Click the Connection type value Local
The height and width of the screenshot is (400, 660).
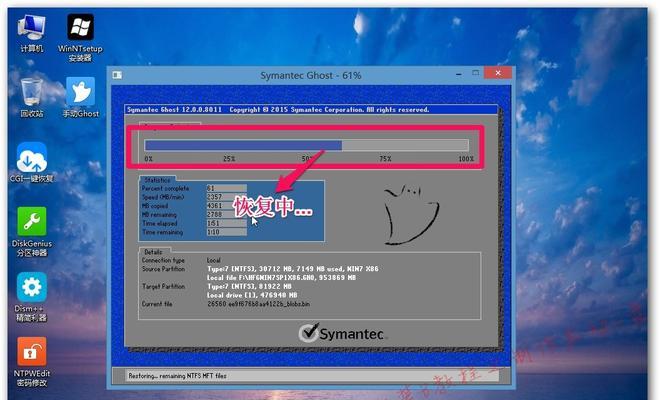(x=213, y=260)
